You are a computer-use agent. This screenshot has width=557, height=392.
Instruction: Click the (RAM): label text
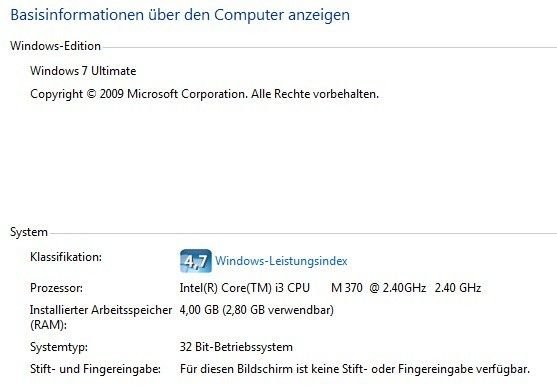48,325
